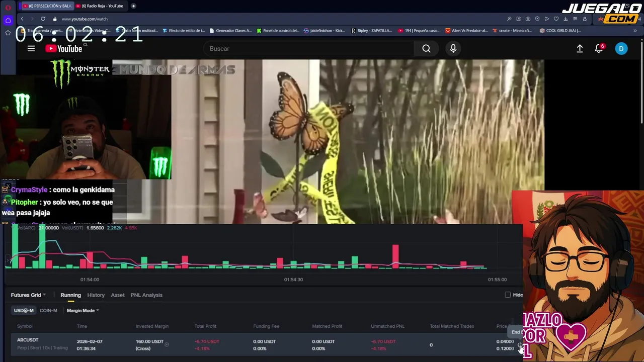Click CrymaStyle chat username
The height and width of the screenshot is (362, 644).
(x=29, y=190)
